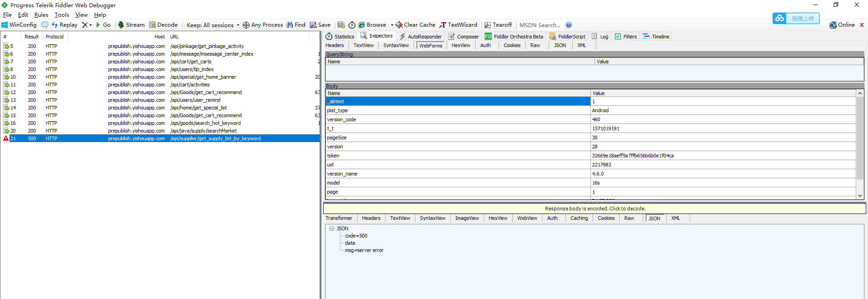Open the Tools menu
The width and height of the screenshot is (868, 299).
tap(62, 15)
